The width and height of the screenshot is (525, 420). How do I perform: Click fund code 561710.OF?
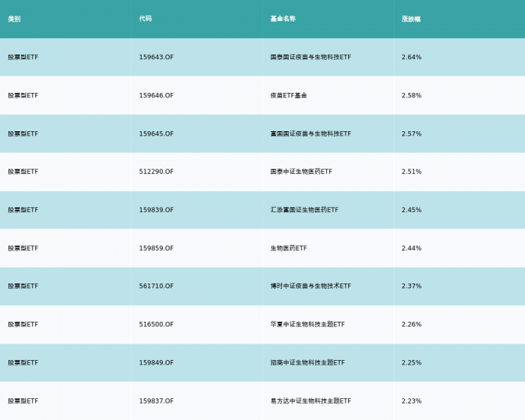pos(156,286)
